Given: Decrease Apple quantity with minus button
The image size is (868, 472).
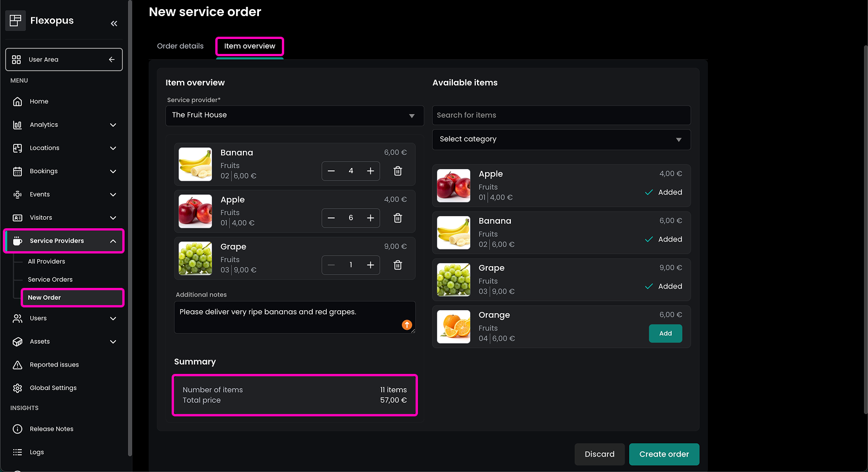Looking at the screenshot, I should tap(331, 218).
